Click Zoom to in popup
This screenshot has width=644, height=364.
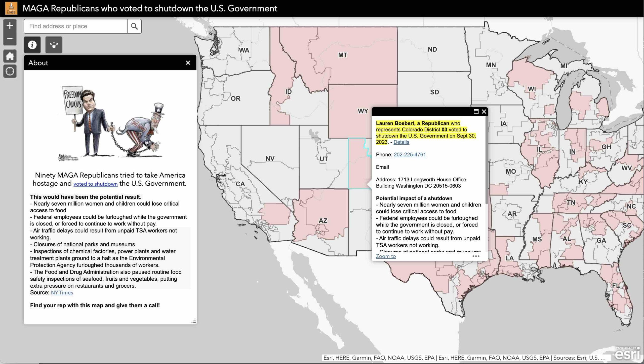coord(386,256)
